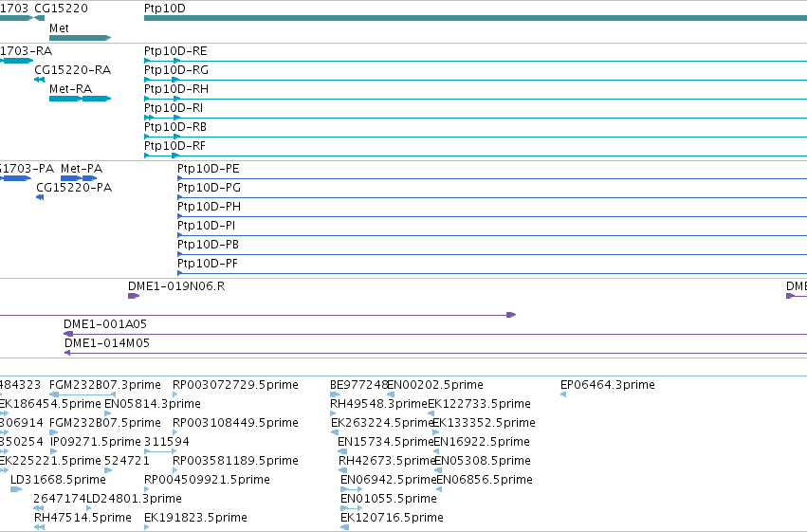
Task: Open EST EN00202.5prime
Action: (435, 385)
